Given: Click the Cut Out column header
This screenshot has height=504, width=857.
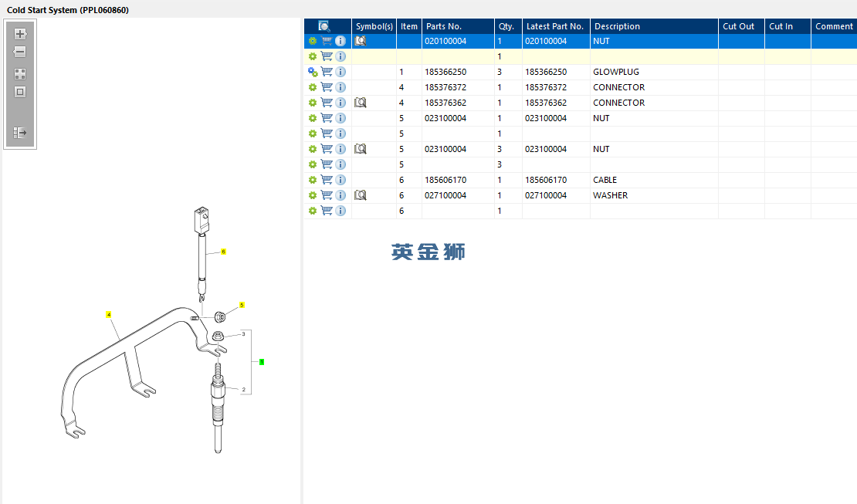Looking at the screenshot, I should [x=741, y=26].
